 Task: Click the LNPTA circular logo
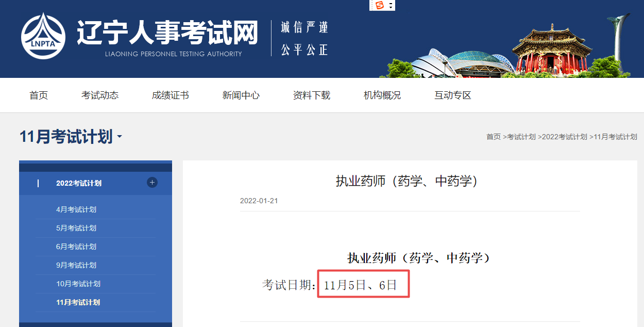(x=43, y=36)
